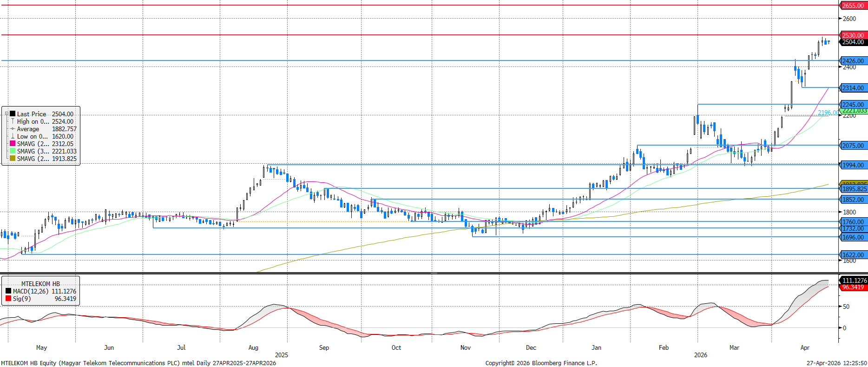
Task: Click the MTELEKOM HB indicator legend title
Action: tap(40, 284)
